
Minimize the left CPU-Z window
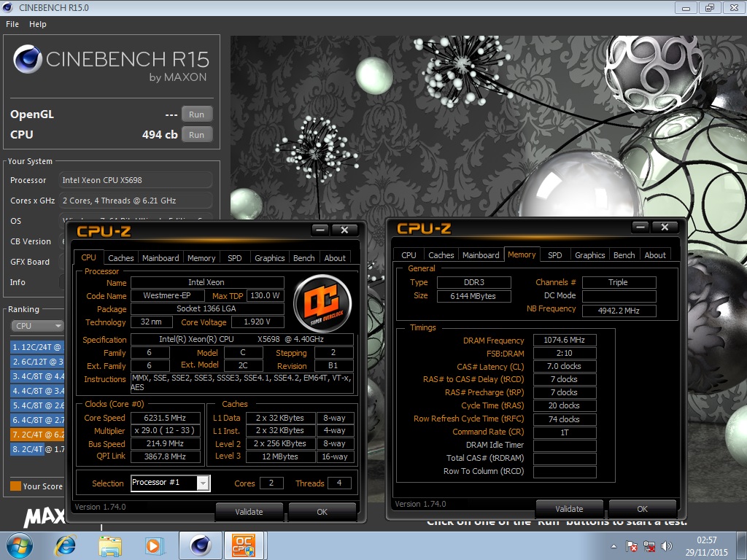(x=321, y=230)
